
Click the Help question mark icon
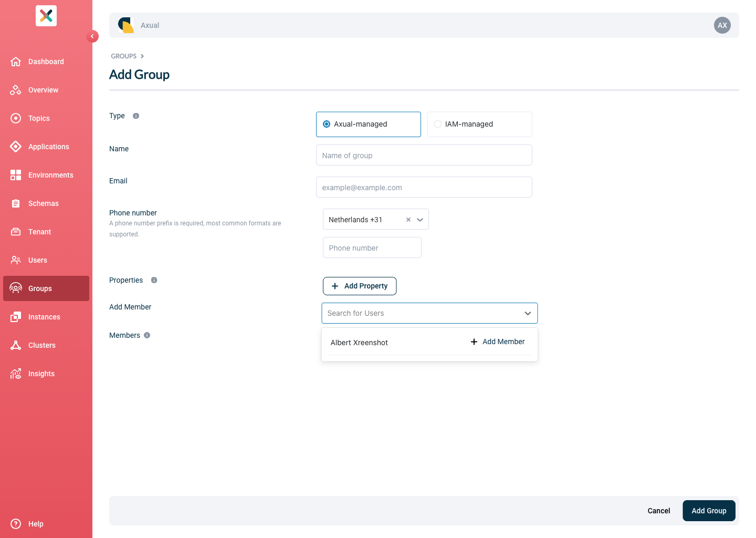coord(16,524)
